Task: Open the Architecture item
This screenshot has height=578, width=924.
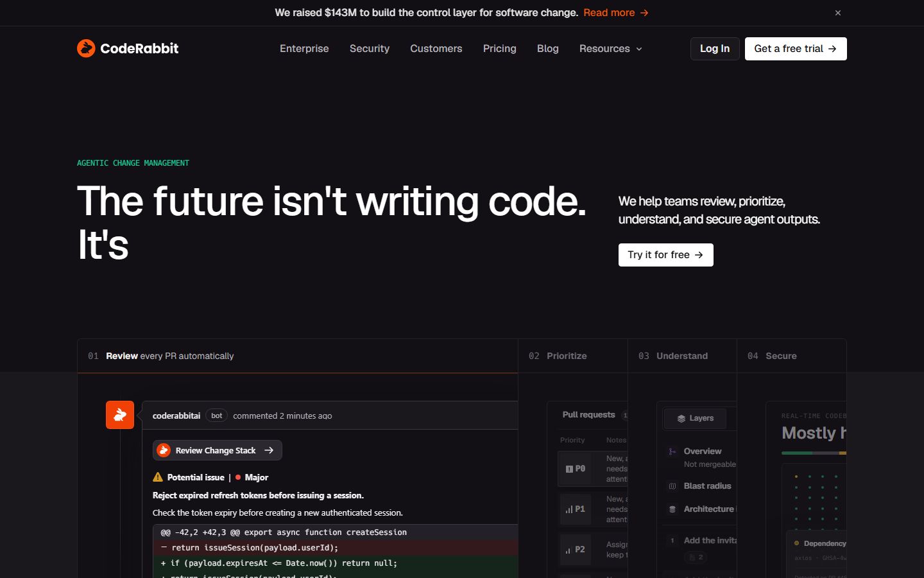Action: pos(708,509)
